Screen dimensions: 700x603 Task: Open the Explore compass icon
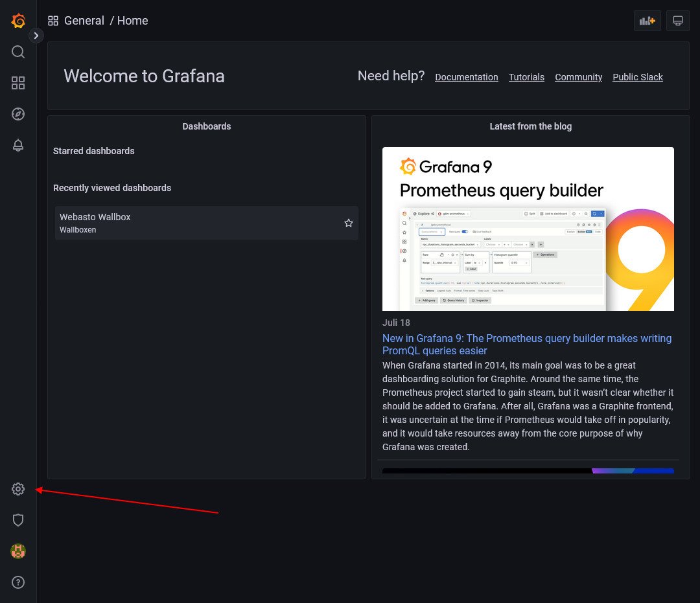pos(18,114)
